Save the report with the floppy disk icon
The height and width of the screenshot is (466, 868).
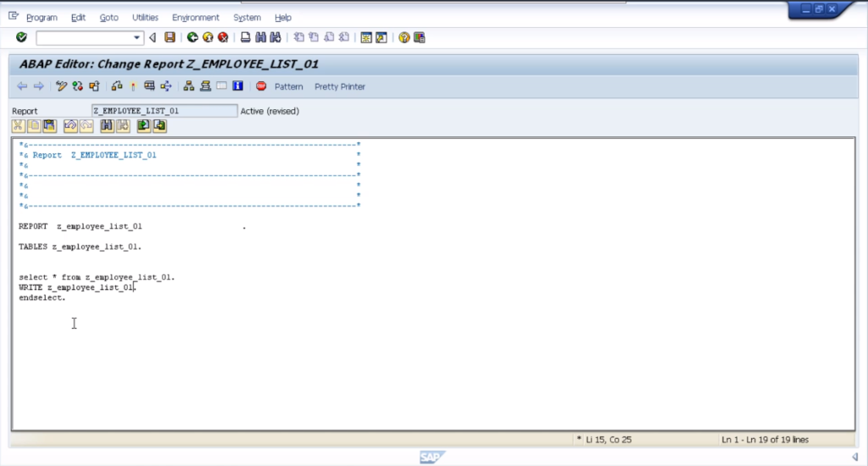[x=170, y=37]
